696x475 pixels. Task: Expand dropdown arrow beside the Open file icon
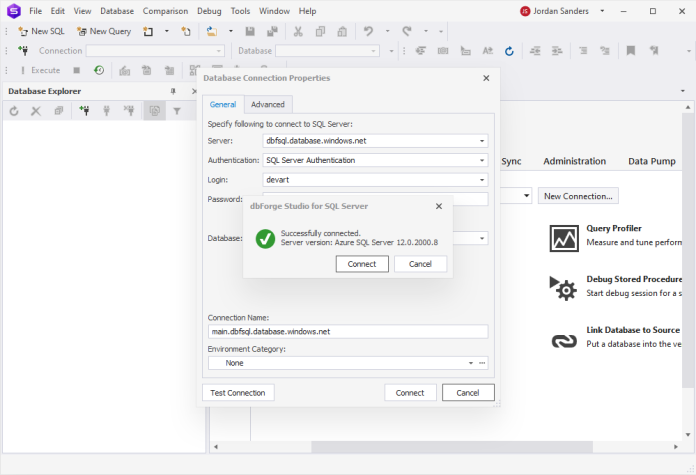[x=230, y=31]
